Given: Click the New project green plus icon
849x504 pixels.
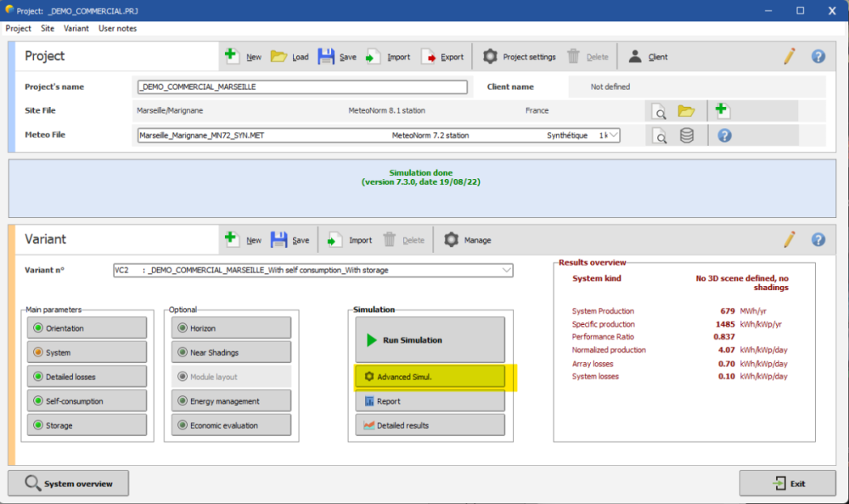Looking at the screenshot, I should coord(232,57).
